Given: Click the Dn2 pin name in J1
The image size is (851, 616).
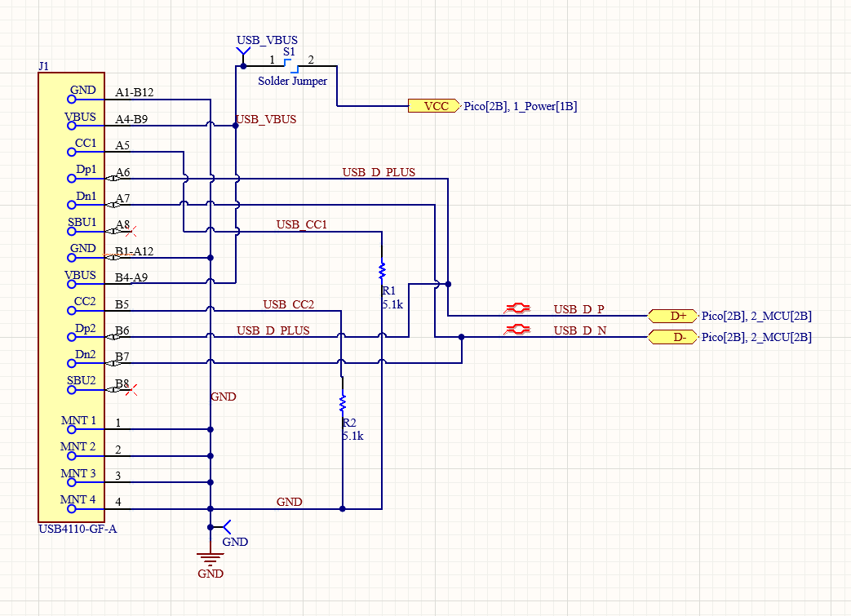Looking at the screenshot, I should pos(85,354).
